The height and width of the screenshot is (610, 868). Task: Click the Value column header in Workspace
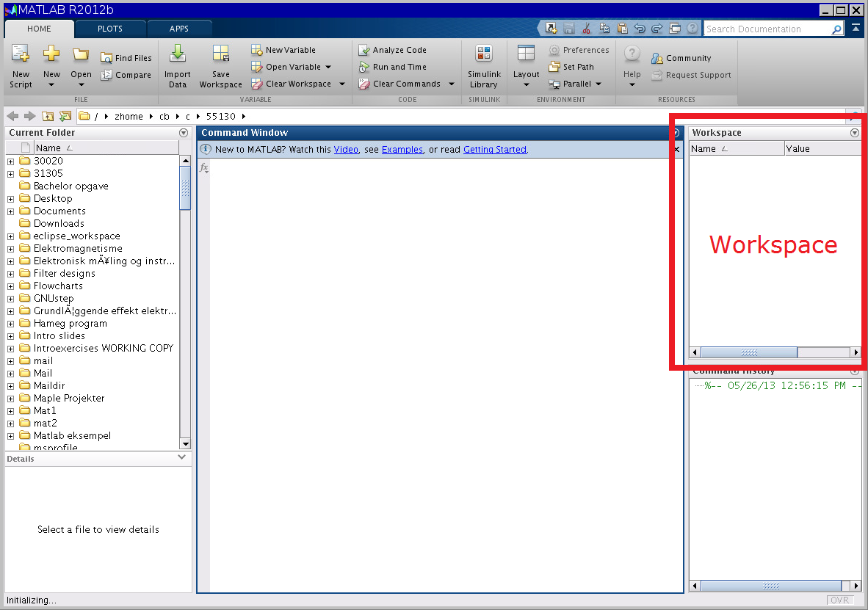click(x=822, y=149)
